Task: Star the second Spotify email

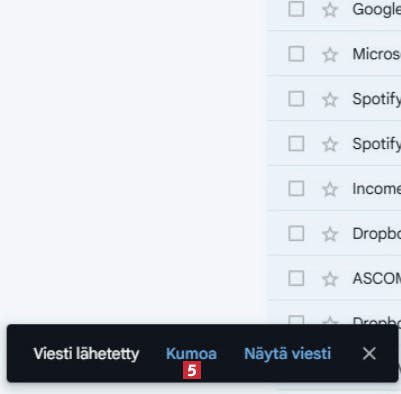Action: 330,144
